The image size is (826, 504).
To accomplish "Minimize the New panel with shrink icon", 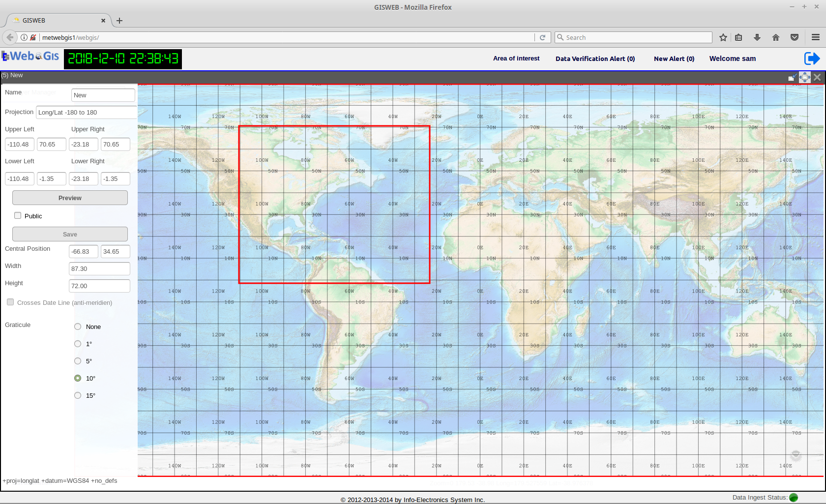I will click(x=793, y=77).
